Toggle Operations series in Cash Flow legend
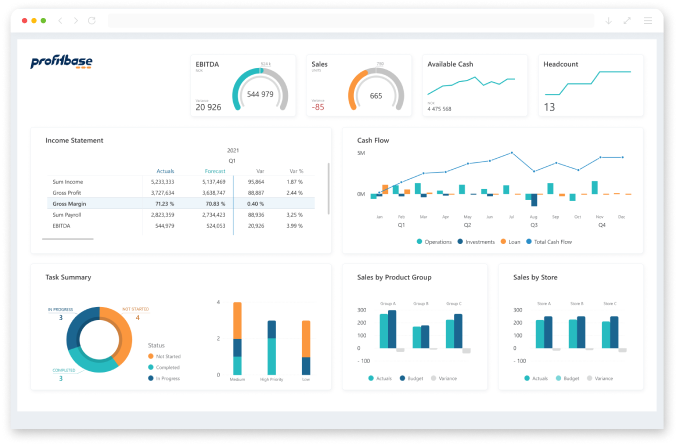The image size is (678, 445). [x=434, y=242]
